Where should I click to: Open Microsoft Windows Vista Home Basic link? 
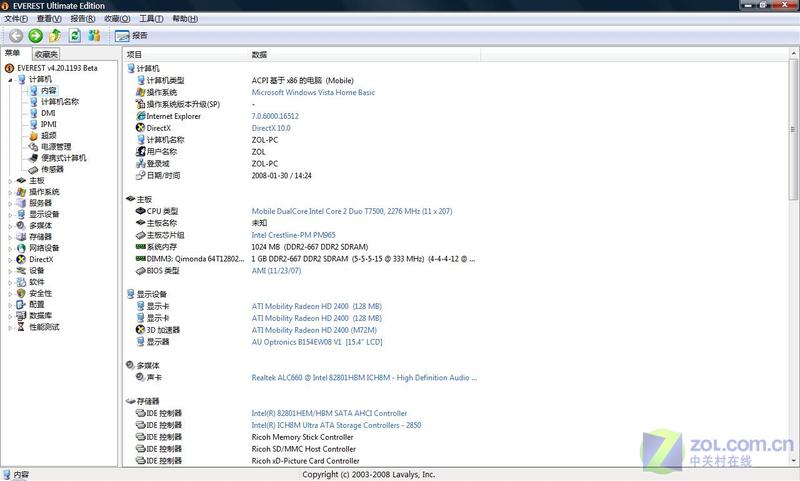313,92
